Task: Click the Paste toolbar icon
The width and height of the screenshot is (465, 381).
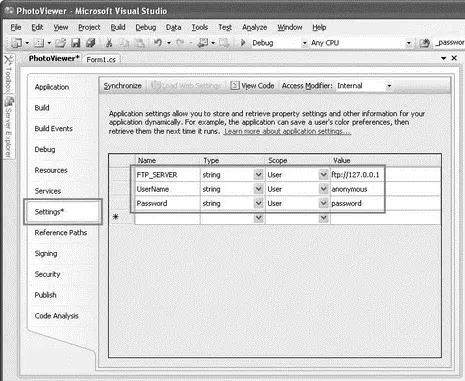Action: 139,43
